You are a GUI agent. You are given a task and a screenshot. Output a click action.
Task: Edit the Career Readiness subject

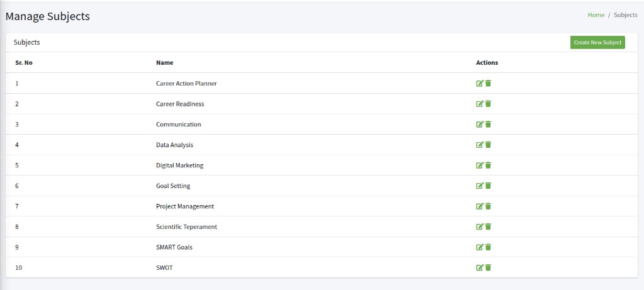pyautogui.click(x=480, y=104)
